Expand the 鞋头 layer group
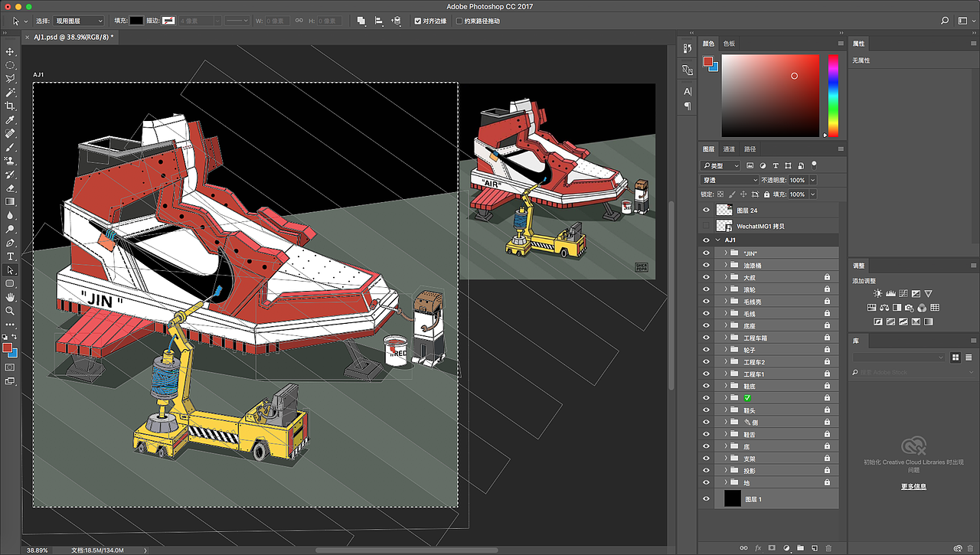This screenshot has width=980, height=555. coord(726,410)
